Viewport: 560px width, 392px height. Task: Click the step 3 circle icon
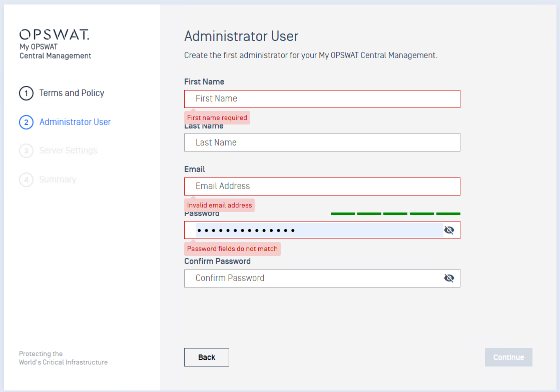[x=26, y=151]
